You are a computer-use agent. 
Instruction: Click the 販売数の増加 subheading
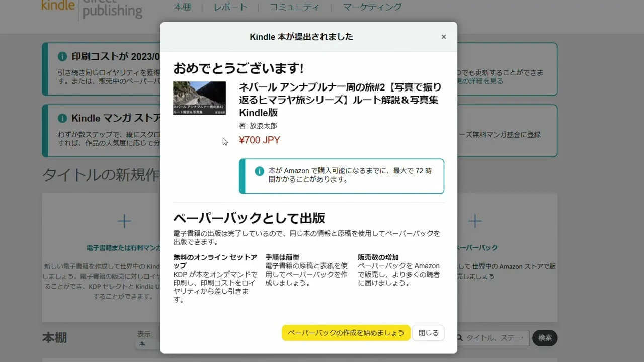click(x=378, y=257)
